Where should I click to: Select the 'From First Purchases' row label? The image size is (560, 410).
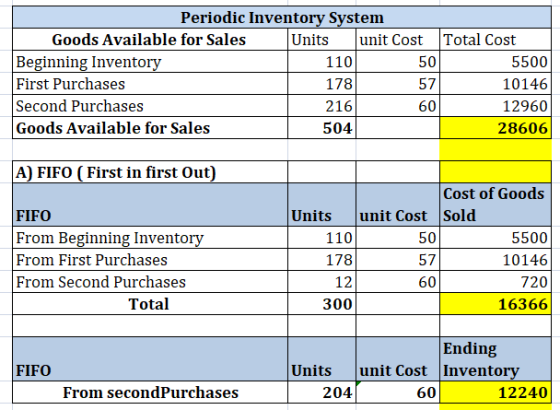pyautogui.click(x=150, y=260)
